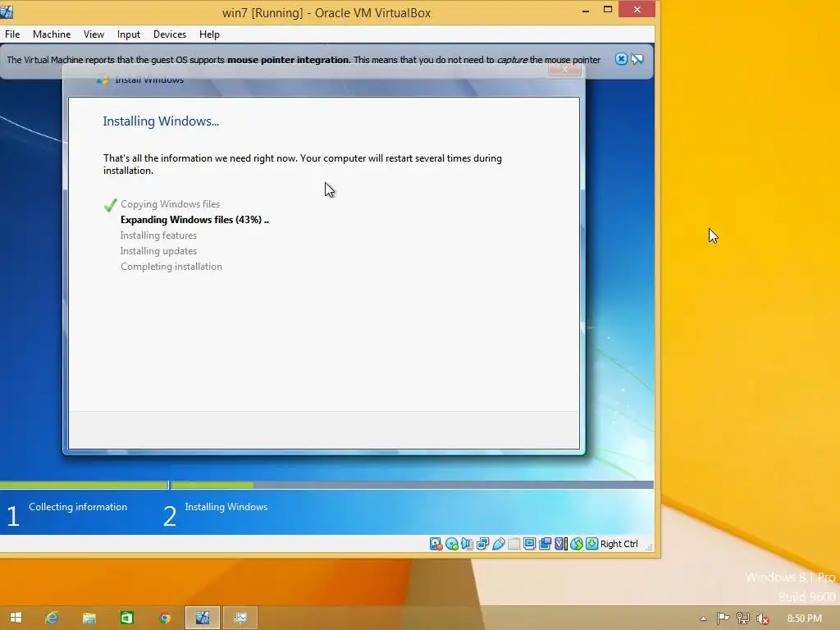
Task: Minimize the VirtualBox window
Action: pos(586,10)
